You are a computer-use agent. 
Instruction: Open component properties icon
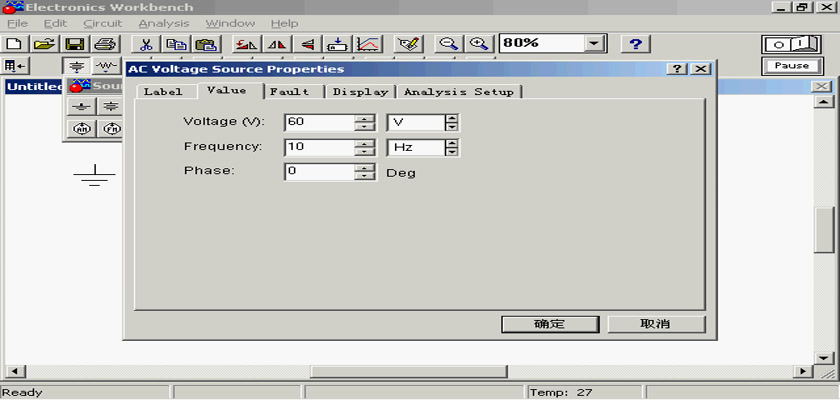pos(409,44)
